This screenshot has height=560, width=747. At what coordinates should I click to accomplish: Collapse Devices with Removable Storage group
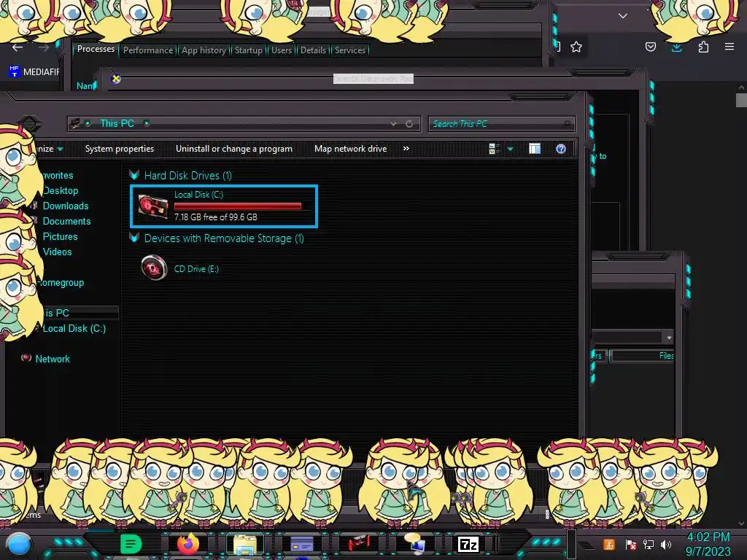pos(134,238)
